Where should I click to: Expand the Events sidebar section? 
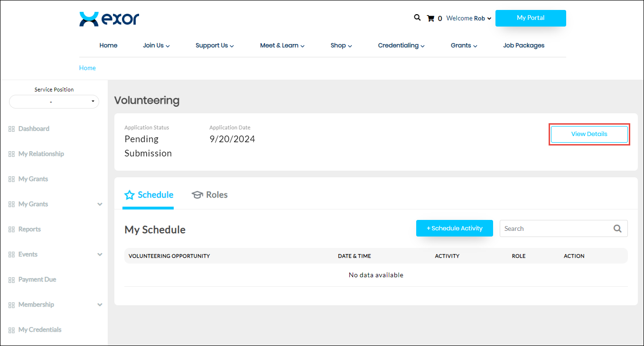100,255
